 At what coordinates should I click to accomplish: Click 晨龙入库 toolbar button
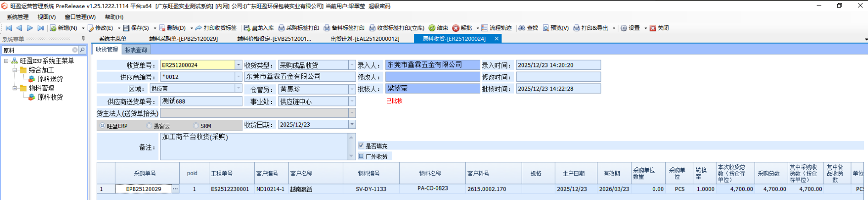pyautogui.click(x=259, y=28)
